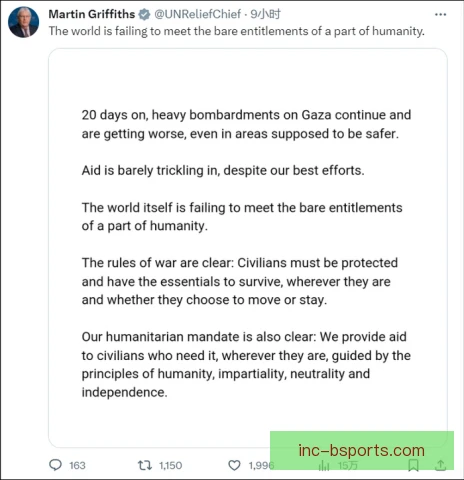Open the view analytics bar chart icon

[x=324, y=465]
